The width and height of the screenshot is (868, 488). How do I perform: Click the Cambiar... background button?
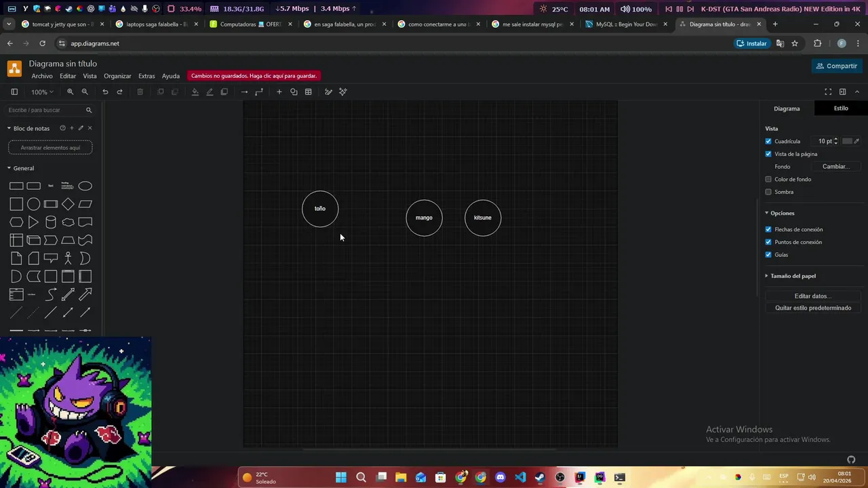pyautogui.click(x=835, y=166)
